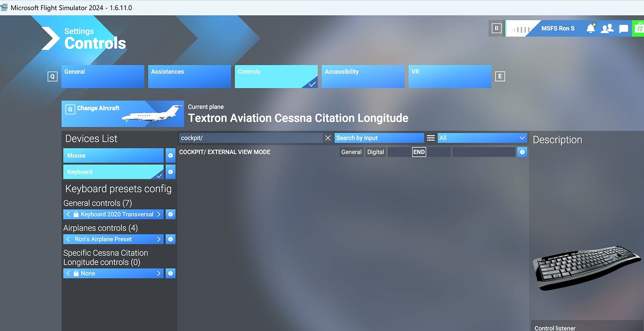Open settings gear for Keyboard device

pyautogui.click(x=170, y=172)
